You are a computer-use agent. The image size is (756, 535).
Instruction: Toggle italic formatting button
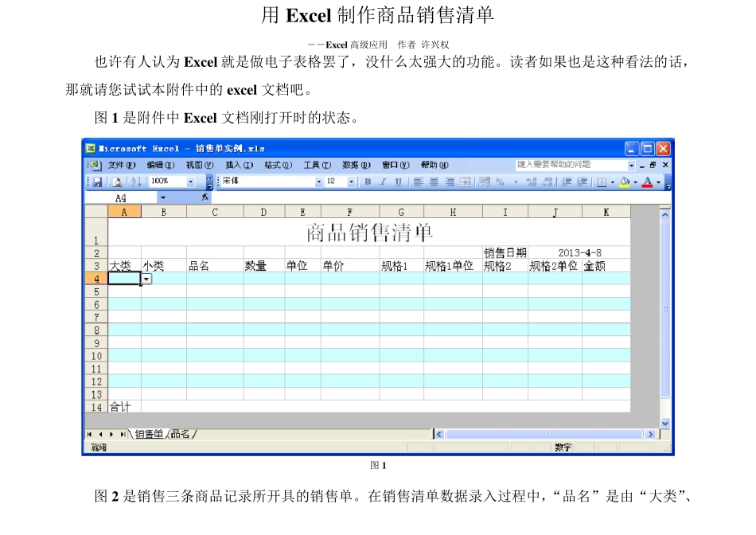384,182
